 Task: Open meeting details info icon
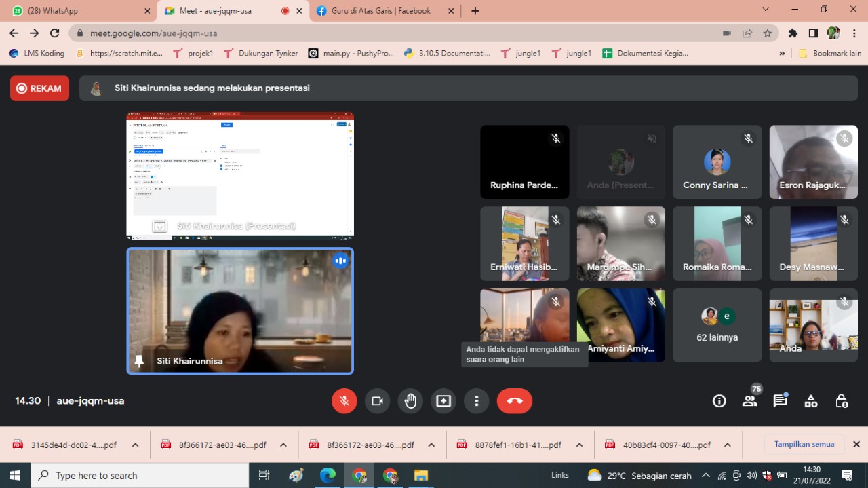point(719,401)
